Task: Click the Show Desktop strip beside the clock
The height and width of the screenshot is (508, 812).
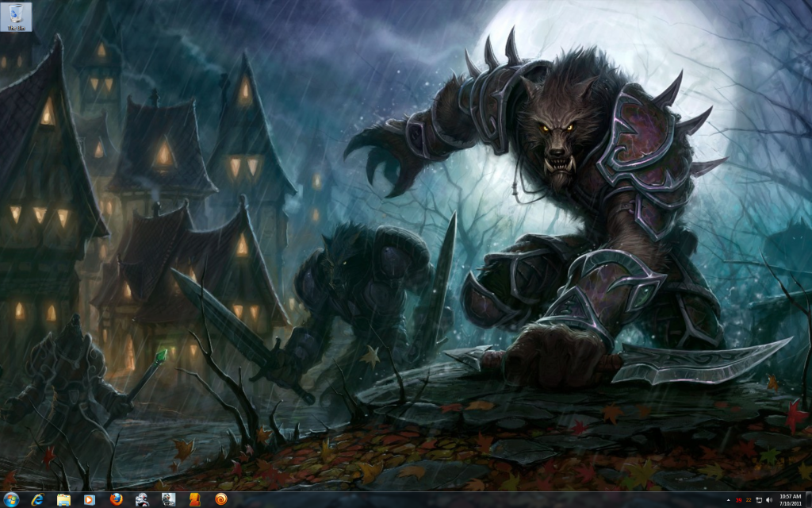Action: pos(808,500)
